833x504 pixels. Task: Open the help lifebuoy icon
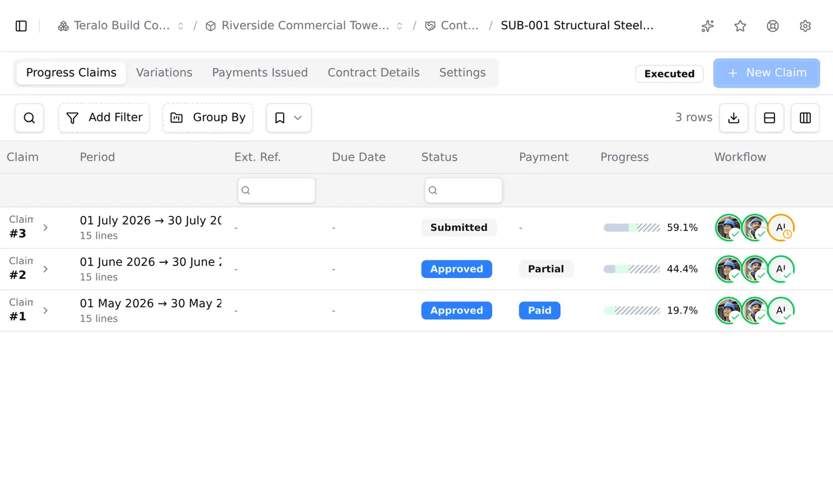(773, 26)
